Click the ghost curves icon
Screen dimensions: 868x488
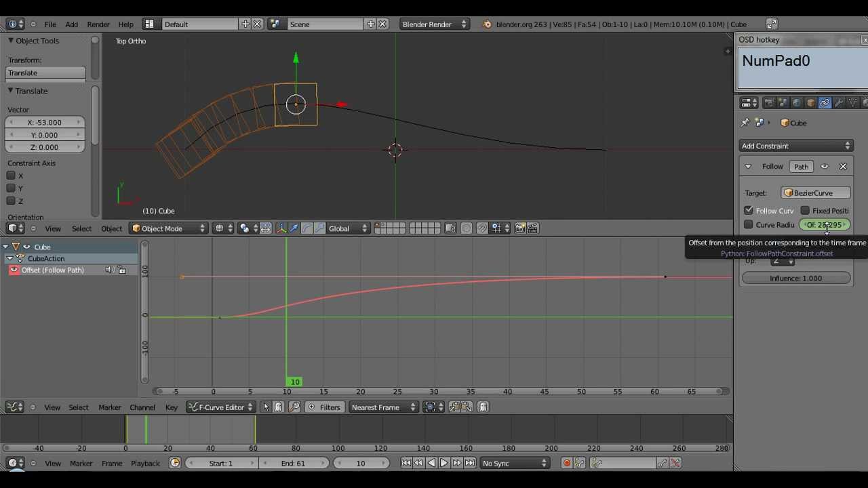coord(483,407)
